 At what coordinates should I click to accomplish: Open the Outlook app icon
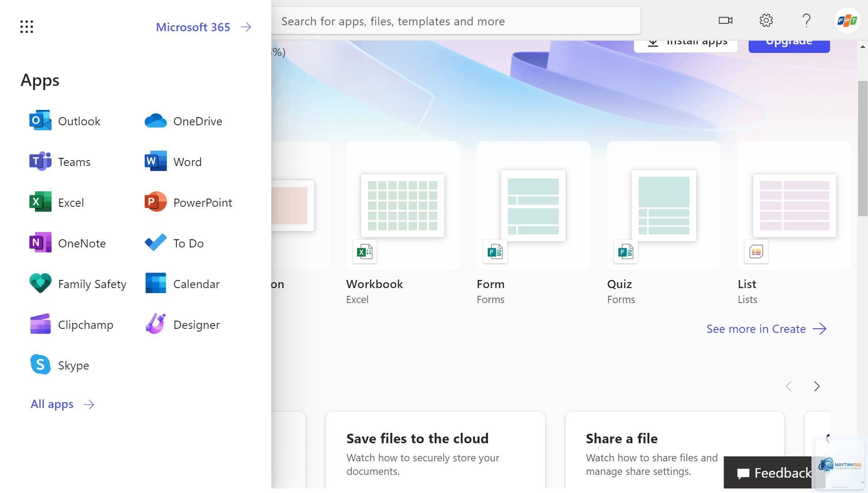tap(40, 121)
